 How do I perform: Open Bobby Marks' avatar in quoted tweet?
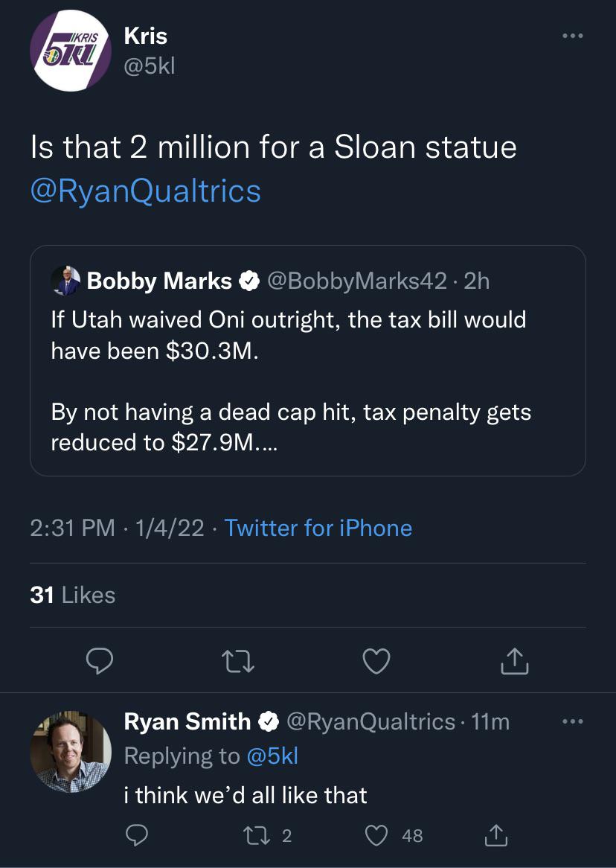(66, 281)
